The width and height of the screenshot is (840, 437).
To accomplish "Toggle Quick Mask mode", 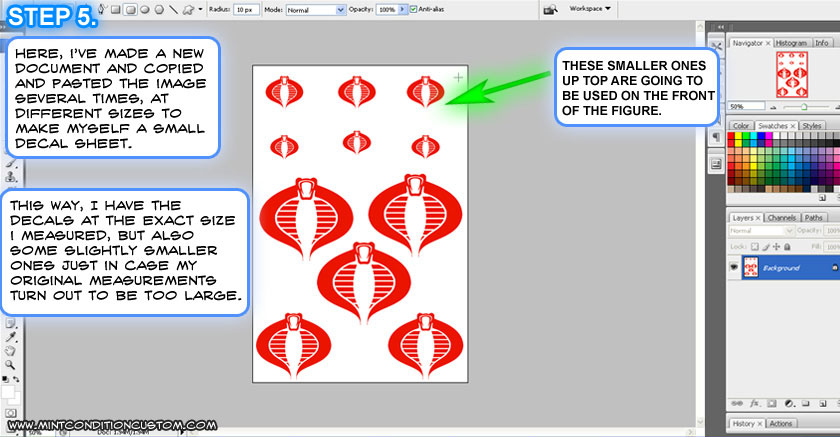I will coord(11,413).
